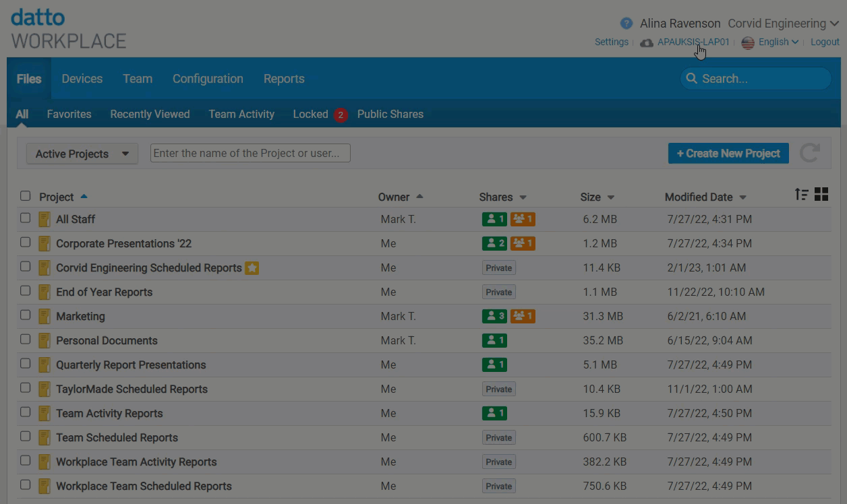Click the refresh icon beside Create New Project

809,153
